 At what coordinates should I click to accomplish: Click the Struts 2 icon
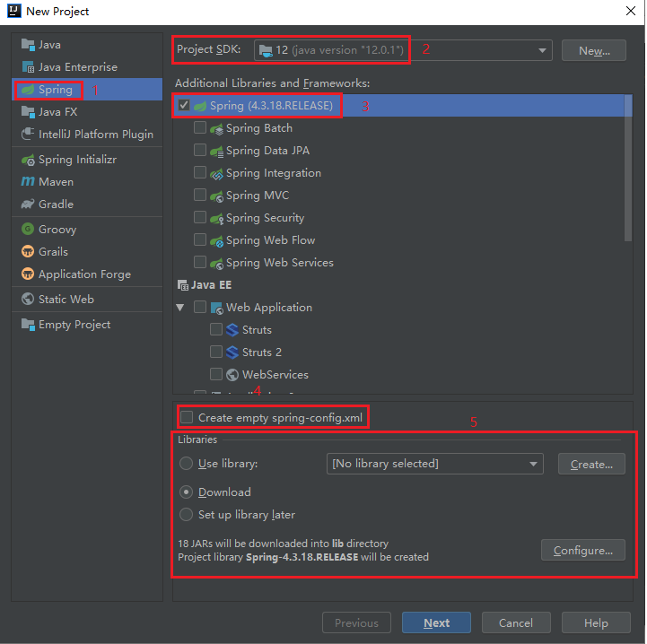pos(232,352)
